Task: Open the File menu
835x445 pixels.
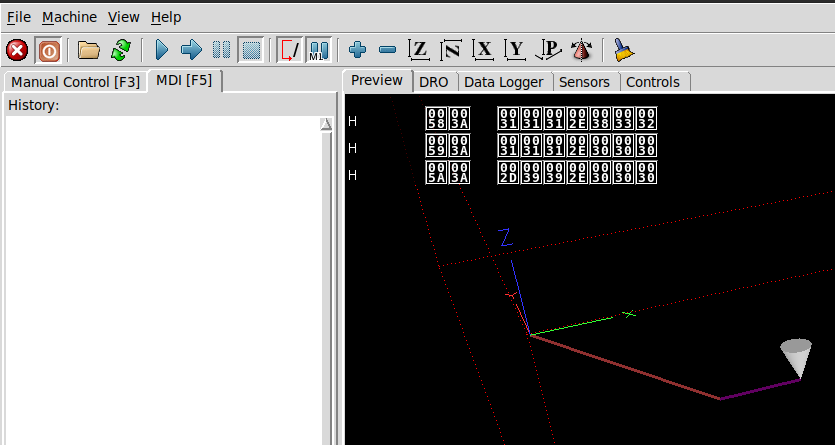Action: click(19, 17)
